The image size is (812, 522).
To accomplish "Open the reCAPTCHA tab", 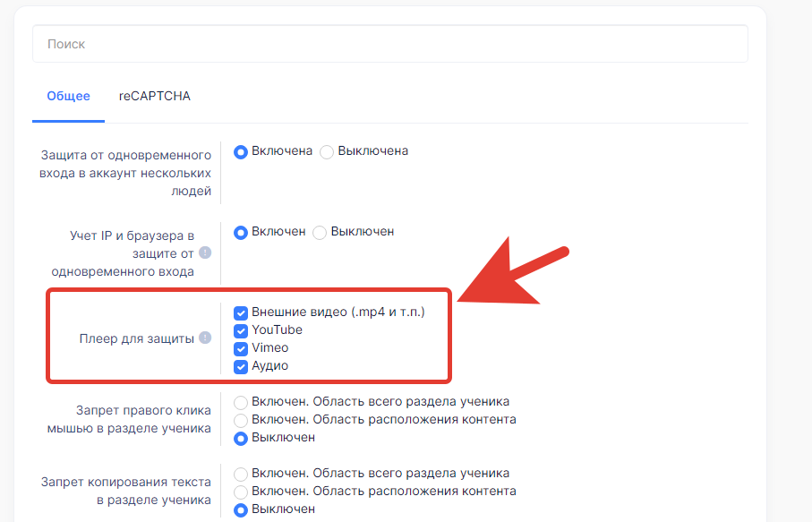I will (x=155, y=97).
